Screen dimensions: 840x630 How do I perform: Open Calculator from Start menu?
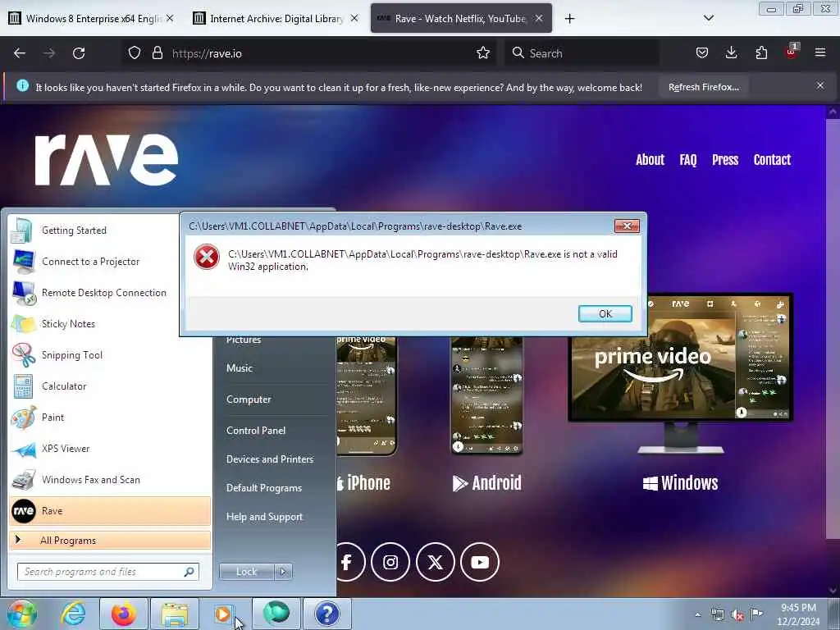tap(110, 386)
